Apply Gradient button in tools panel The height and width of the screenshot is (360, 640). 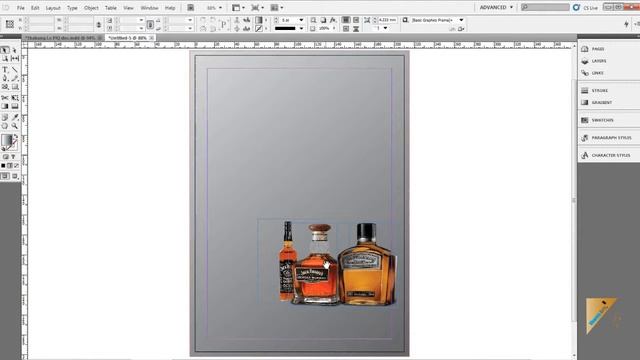tap(10, 166)
